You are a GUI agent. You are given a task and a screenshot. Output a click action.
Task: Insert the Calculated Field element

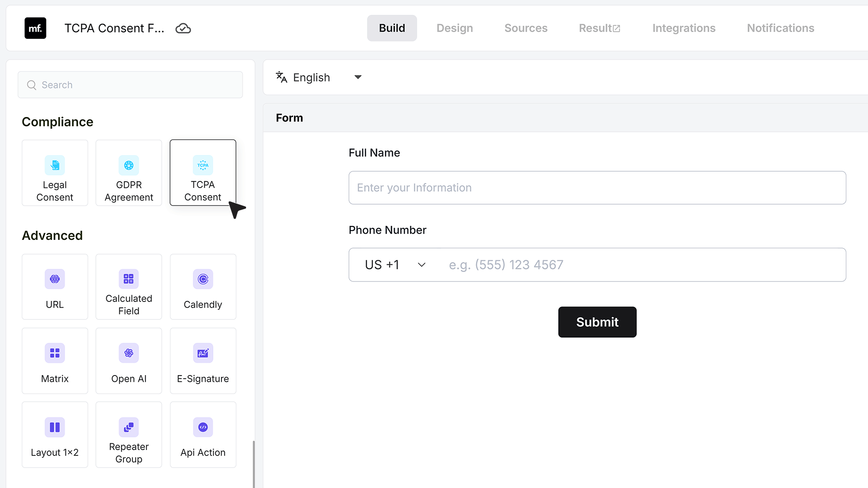tap(129, 287)
